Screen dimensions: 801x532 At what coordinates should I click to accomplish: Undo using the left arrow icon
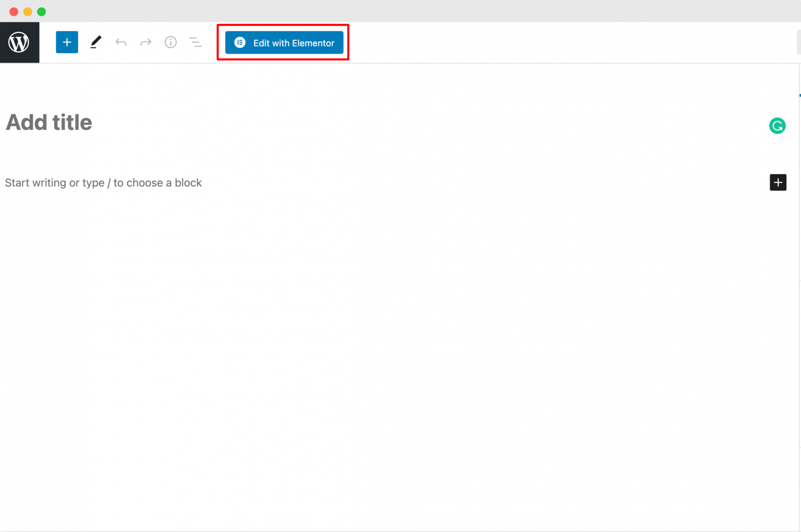[121, 42]
